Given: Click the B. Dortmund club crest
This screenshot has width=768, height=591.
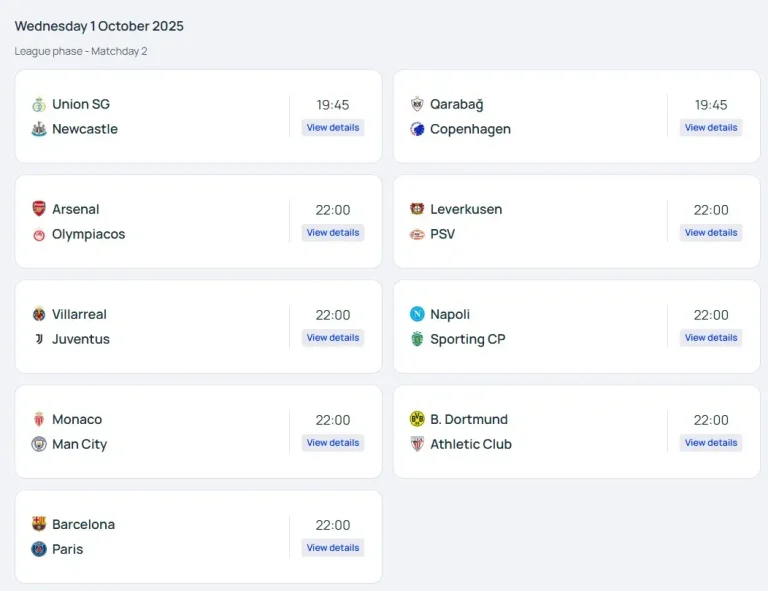Looking at the screenshot, I should click(x=417, y=419).
